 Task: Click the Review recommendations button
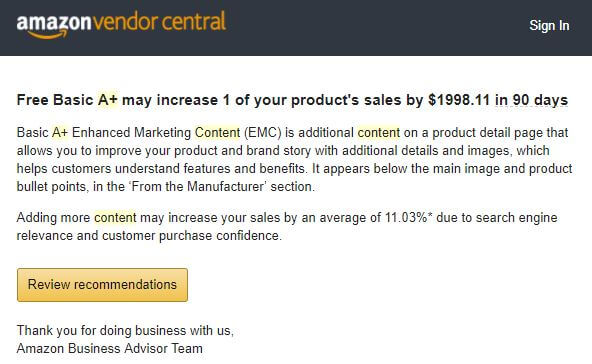[102, 285]
